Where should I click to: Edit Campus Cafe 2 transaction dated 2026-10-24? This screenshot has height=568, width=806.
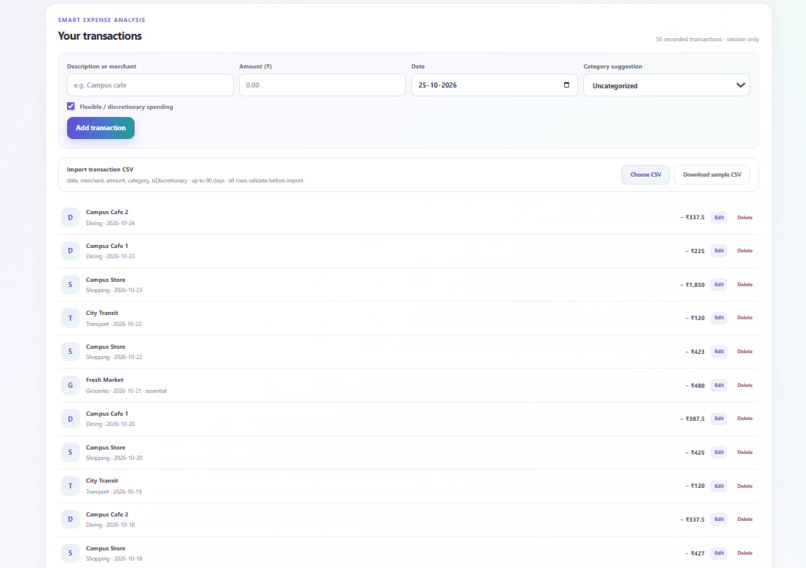[719, 217]
